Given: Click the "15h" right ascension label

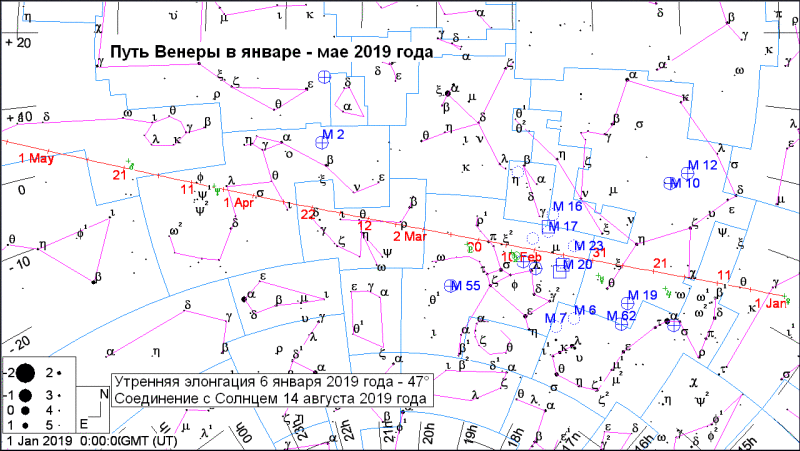Looking at the screenshot, I should 745,442.
